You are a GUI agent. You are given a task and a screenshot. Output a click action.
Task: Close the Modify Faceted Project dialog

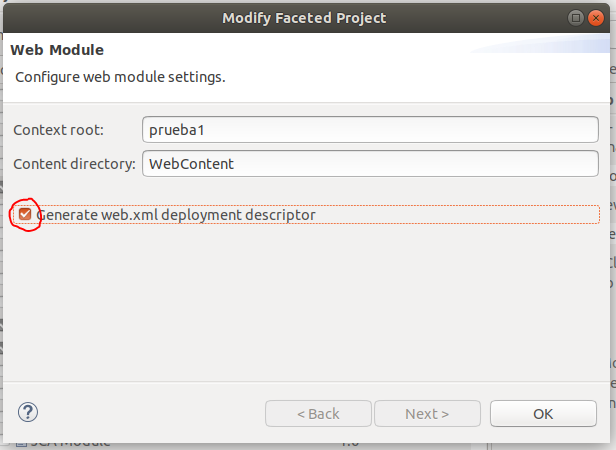click(x=596, y=18)
